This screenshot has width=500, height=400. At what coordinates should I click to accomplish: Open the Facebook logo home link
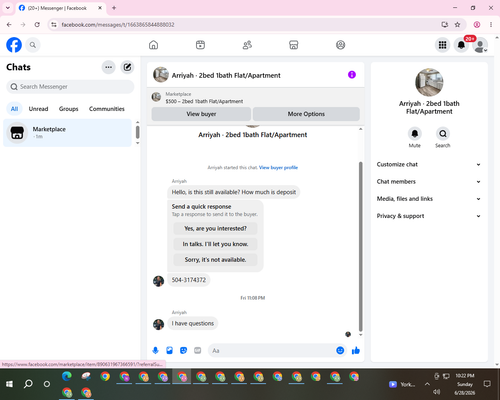[x=14, y=45]
